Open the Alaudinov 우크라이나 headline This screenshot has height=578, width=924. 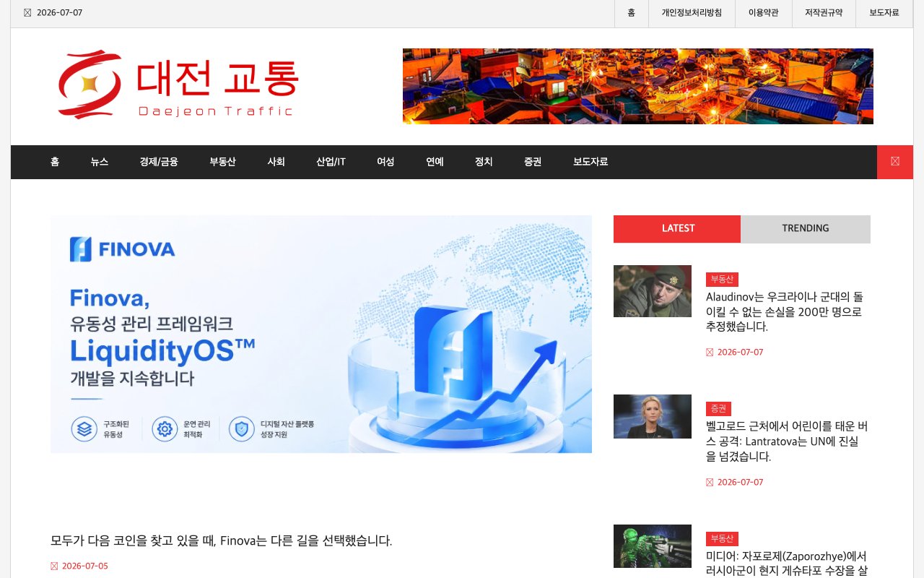[785, 311]
